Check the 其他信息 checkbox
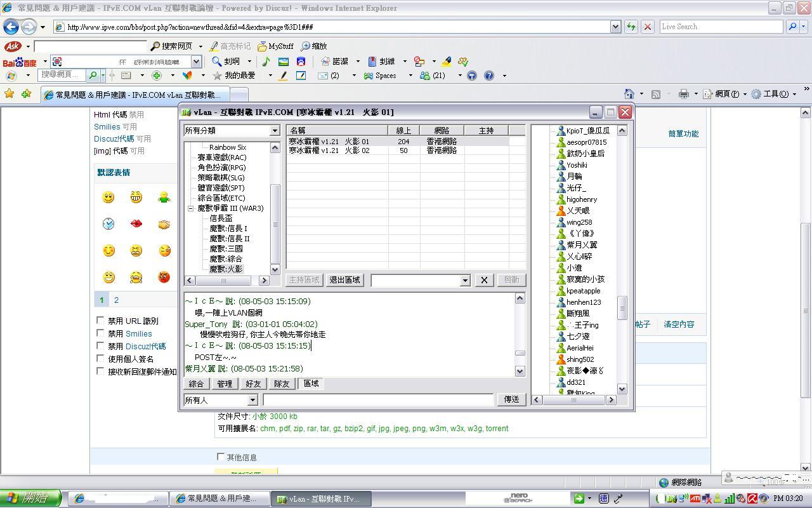 [221, 457]
